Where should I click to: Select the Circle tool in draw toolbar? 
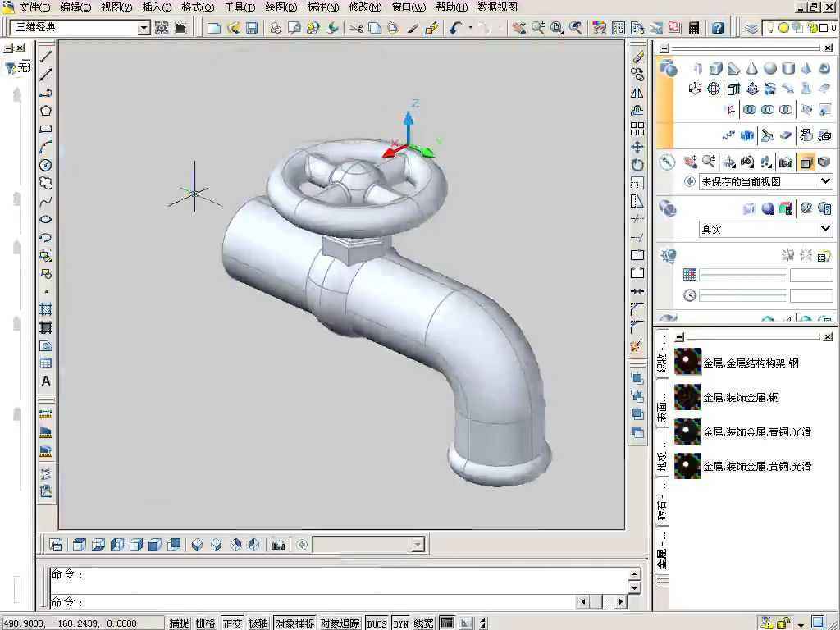pos(46,165)
